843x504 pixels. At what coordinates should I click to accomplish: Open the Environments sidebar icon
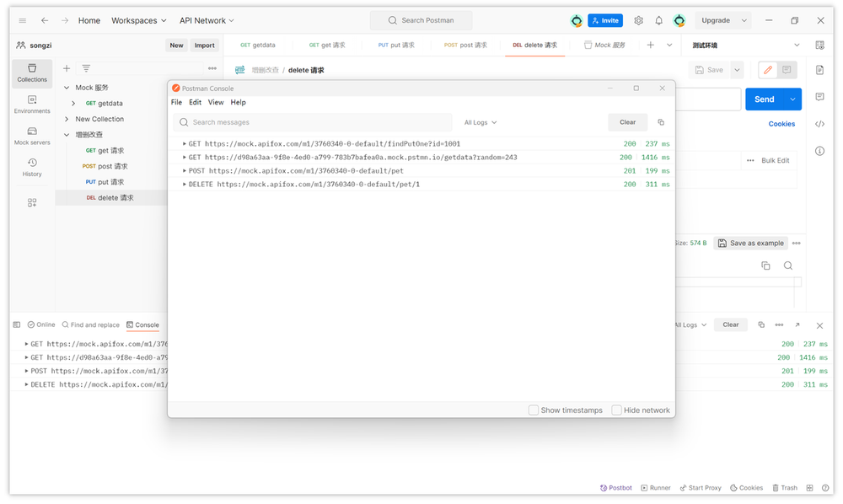pos(32,105)
